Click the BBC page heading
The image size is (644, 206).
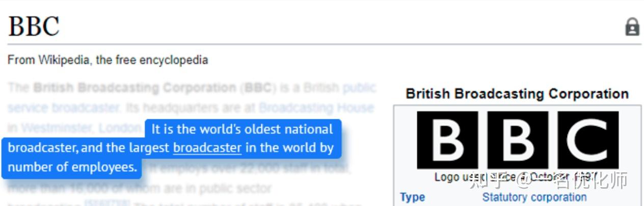(34, 26)
